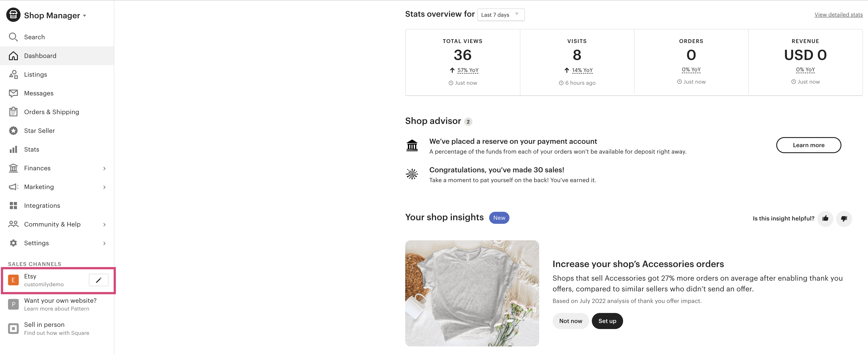868x354 pixels.
Task: Expand the Finances submenu chevron
Action: (104, 168)
